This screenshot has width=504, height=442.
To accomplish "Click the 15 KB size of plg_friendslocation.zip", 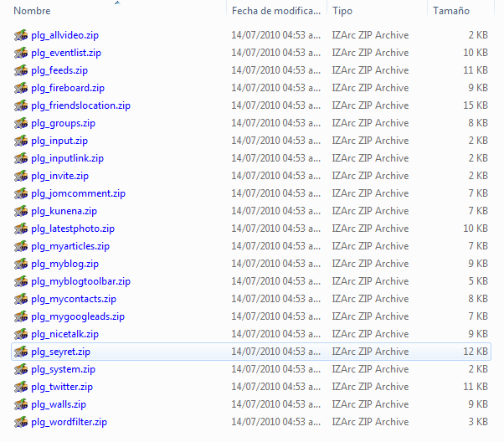I will tap(476, 105).
